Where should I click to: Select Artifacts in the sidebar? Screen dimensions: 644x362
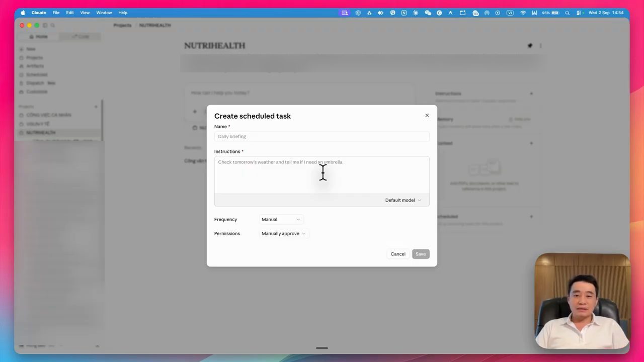pos(35,66)
